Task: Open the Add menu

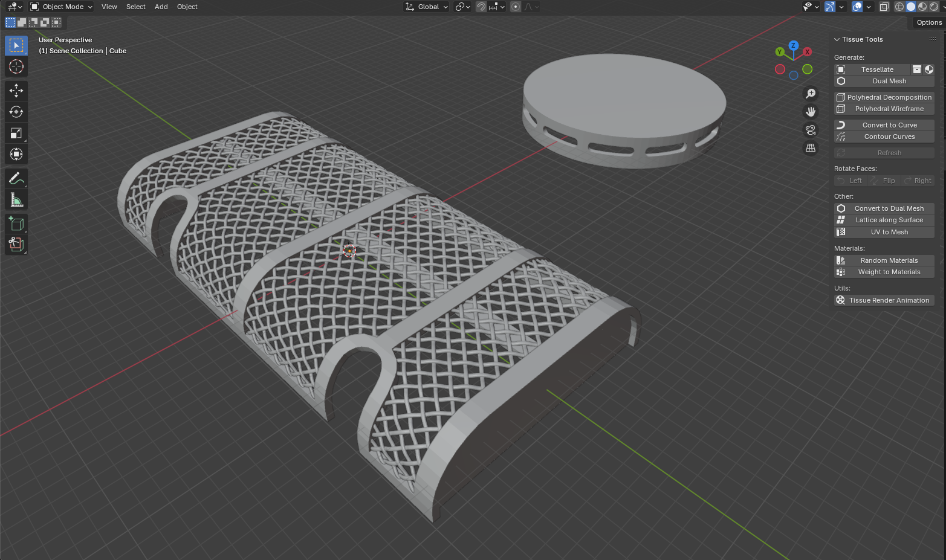Action: coord(161,7)
